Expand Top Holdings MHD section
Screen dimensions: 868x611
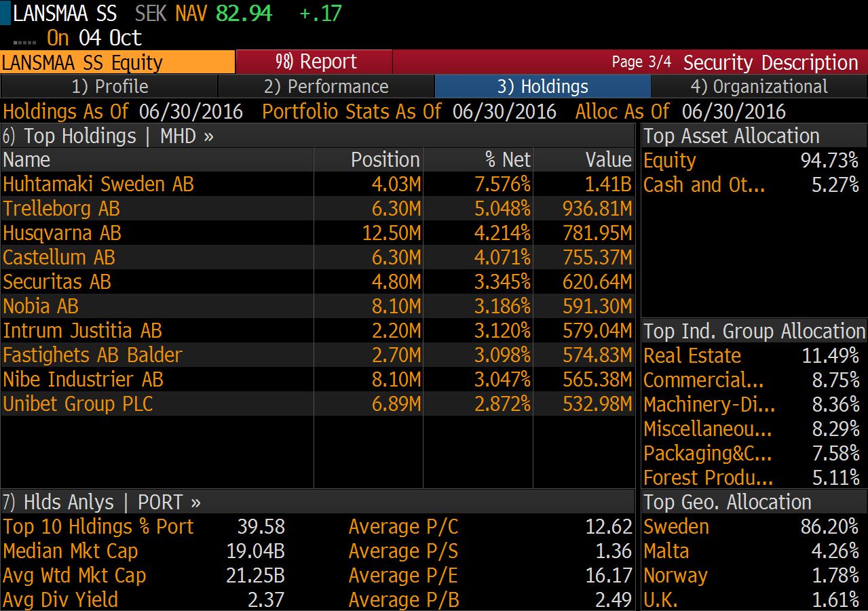click(109, 136)
